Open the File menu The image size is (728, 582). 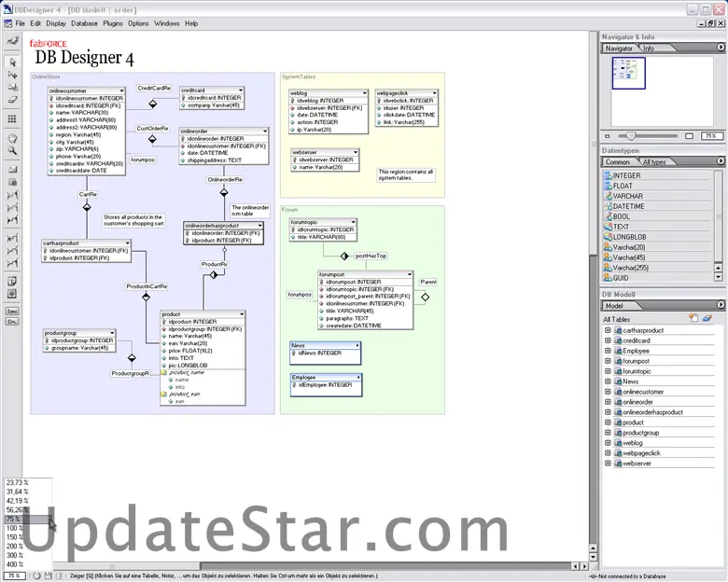pos(20,23)
